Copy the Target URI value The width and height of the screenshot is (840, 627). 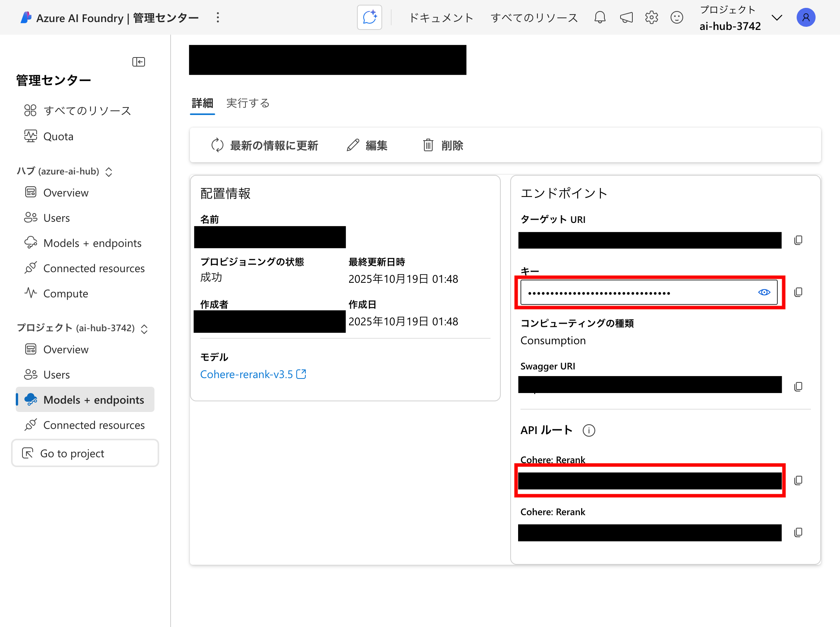pyautogui.click(x=798, y=240)
